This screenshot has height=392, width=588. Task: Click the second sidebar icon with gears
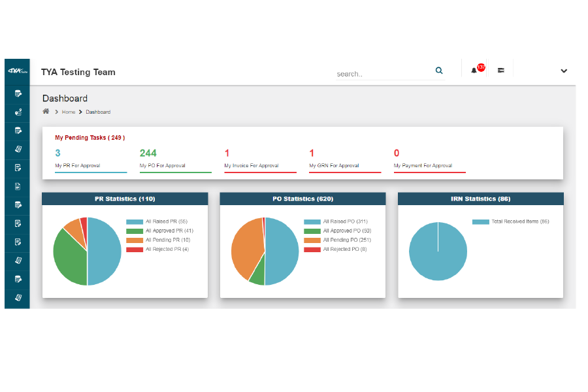[18, 112]
